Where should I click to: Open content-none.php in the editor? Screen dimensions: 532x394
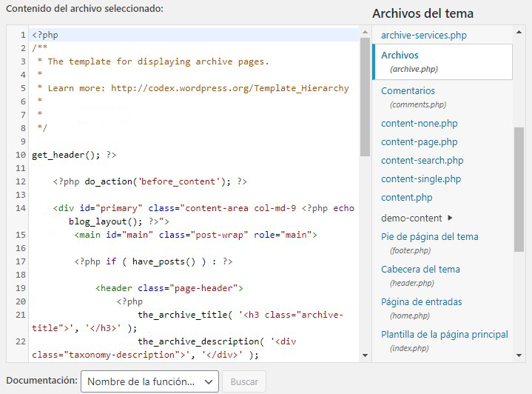point(419,124)
